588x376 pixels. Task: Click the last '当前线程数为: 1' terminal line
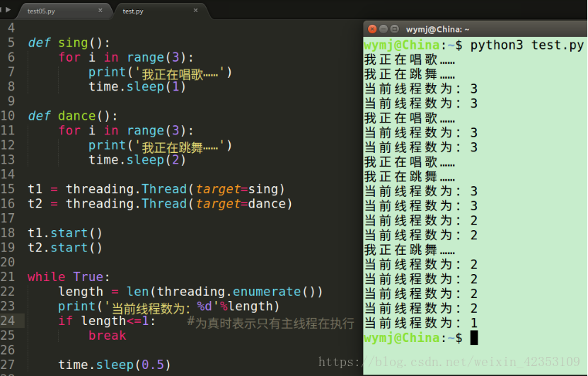[421, 323]
